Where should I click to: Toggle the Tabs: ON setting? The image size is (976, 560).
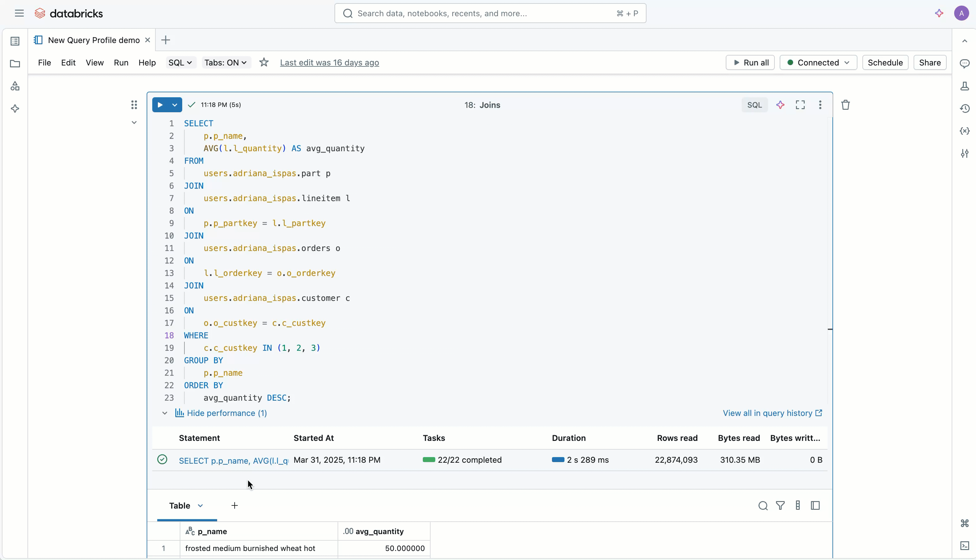[226, 62]
